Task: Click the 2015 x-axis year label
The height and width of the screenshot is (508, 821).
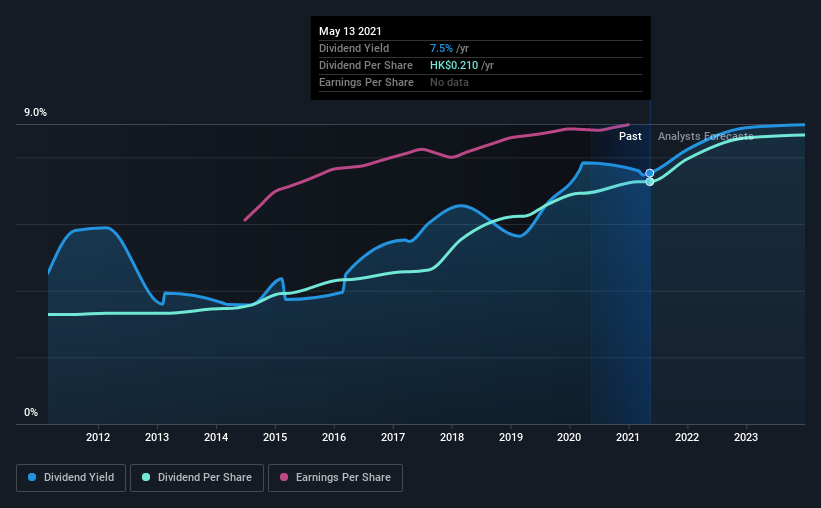Action: coord(275,437)
